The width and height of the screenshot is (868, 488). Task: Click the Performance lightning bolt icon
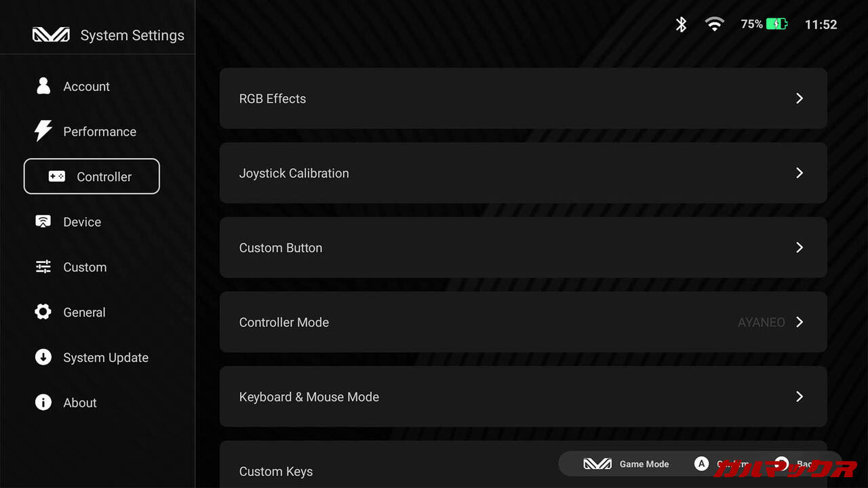pyautogui.click(x=43, y=131)
